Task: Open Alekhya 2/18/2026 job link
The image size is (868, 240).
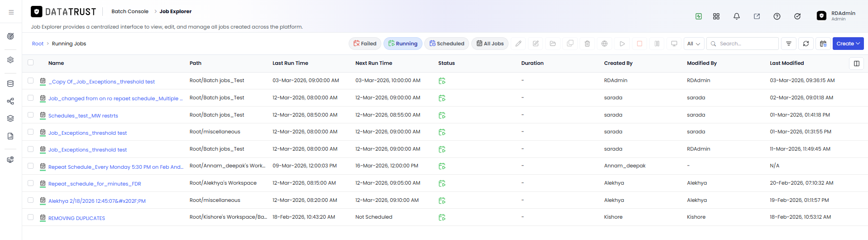Action: pyautogui.click(x=97, y=201)
